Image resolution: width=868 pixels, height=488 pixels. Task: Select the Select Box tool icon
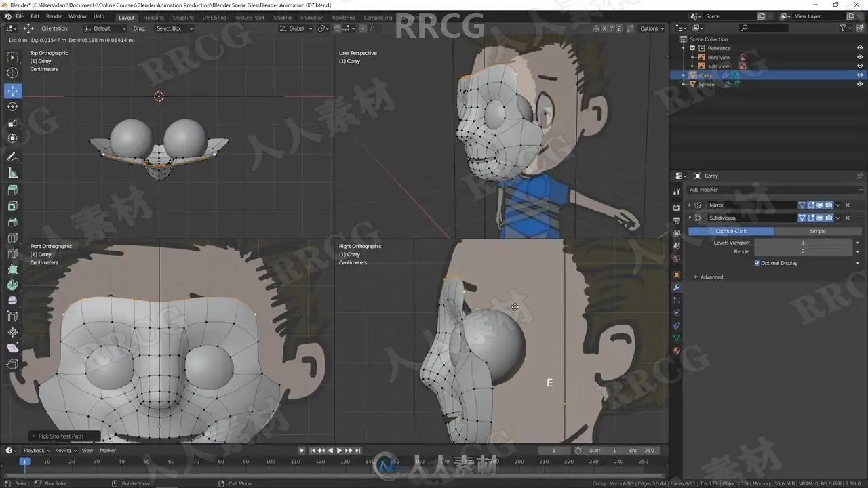tap(13, 58)
